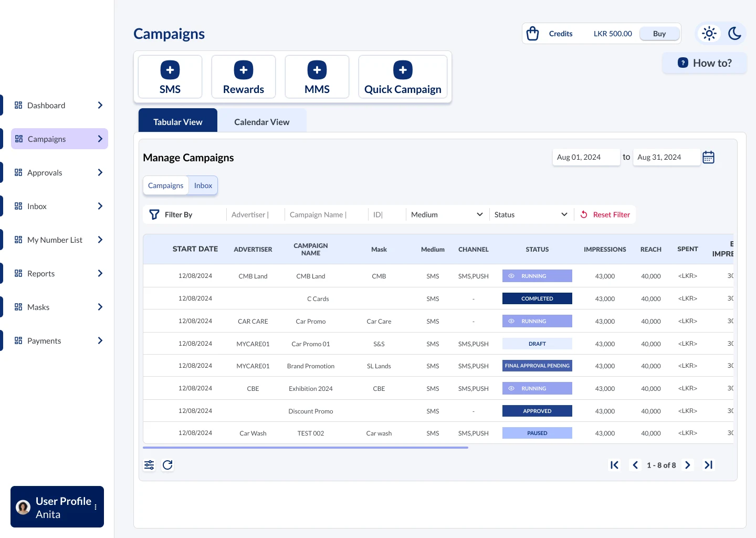Viewport: 756px width, 538px height.
Task: Go to previous page of results
Action: click(x=635, y=465)
